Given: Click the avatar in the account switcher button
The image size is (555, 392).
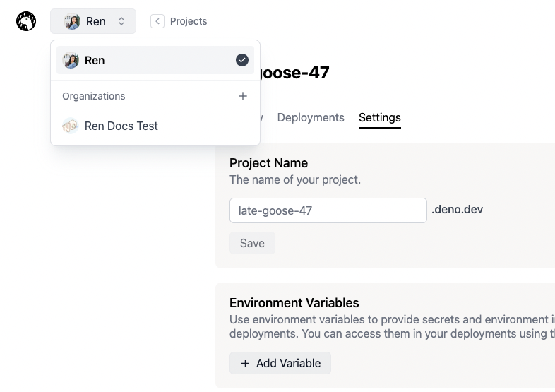Looking at the screenshot, I should coord(73,21).
